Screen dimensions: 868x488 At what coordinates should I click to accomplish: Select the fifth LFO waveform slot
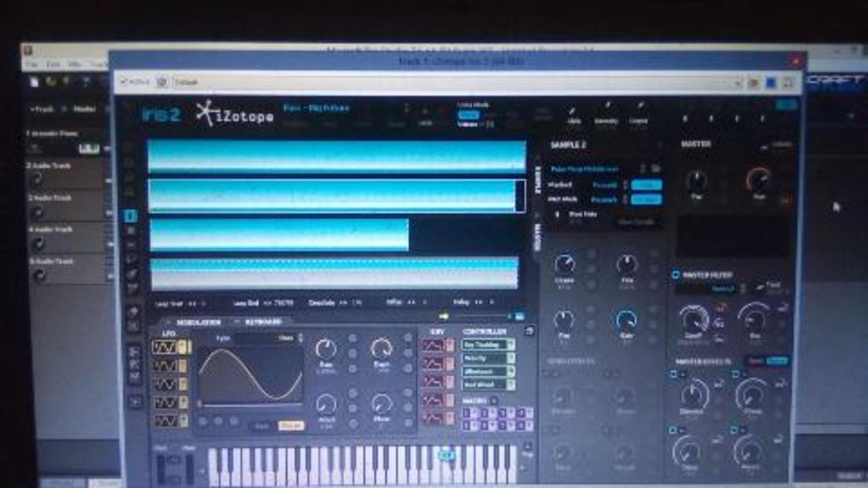[x=165, y=420]
